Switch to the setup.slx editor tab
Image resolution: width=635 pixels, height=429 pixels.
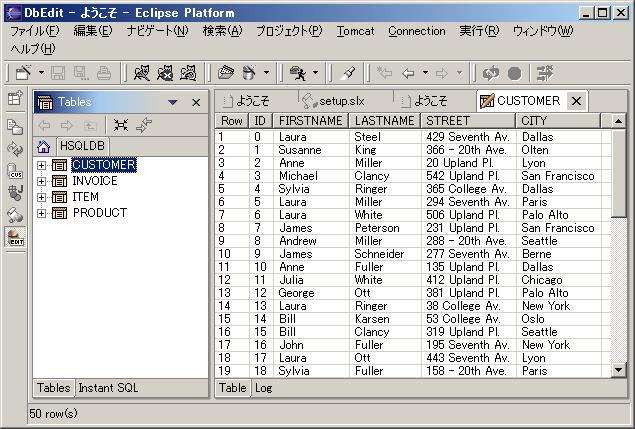click(x=337, y=101)
